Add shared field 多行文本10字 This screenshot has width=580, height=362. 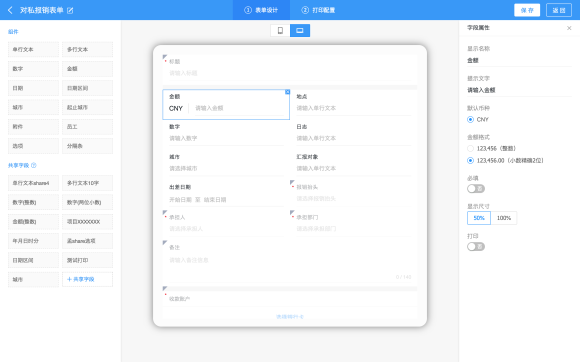pyautogui.click(x=87, y=183)
